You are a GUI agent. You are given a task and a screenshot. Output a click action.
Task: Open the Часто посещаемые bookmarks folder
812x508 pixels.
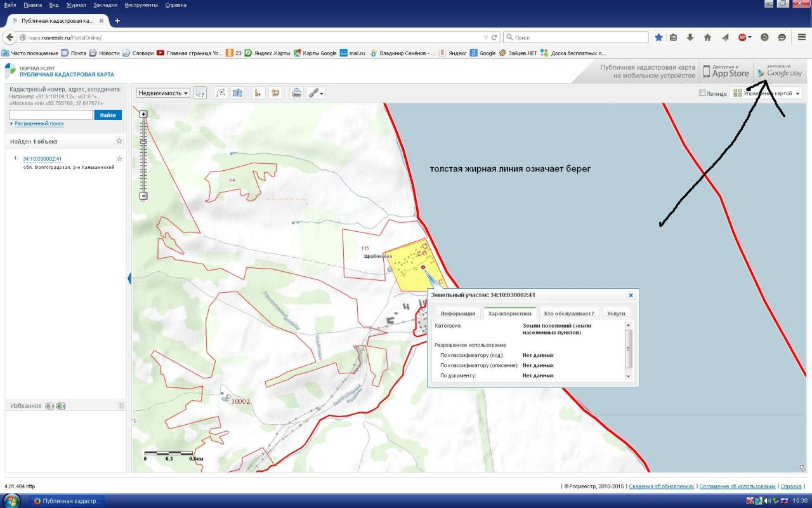click(x=30, y=53)
